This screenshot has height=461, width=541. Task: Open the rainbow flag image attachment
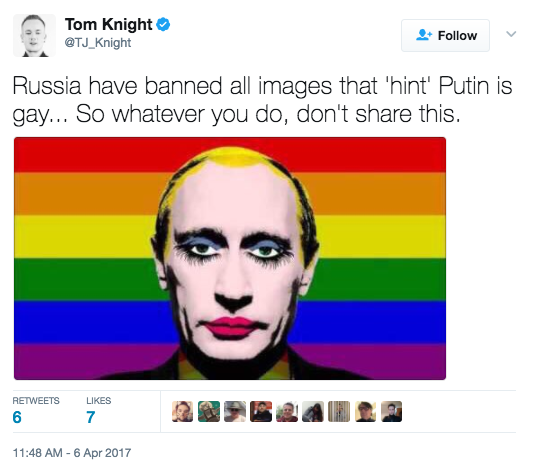(230, 258)
